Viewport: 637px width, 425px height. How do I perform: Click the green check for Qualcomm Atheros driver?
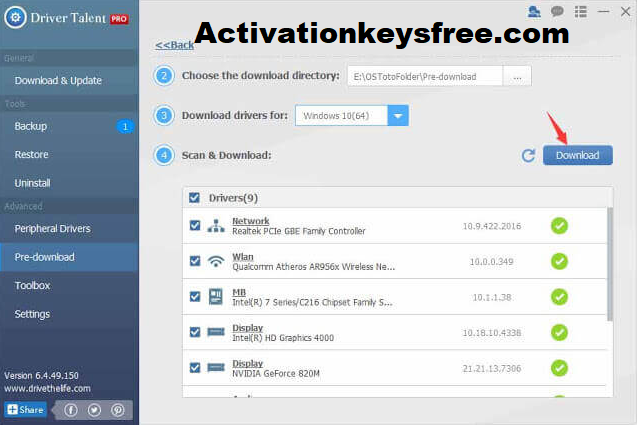[x=559, y=261]
